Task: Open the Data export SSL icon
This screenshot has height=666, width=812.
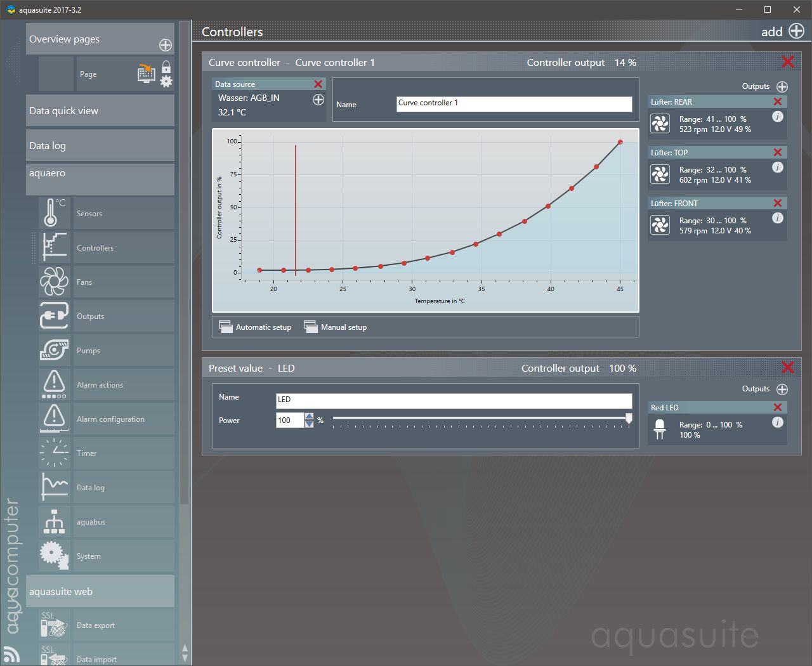Action: click(x=55, y=624)
